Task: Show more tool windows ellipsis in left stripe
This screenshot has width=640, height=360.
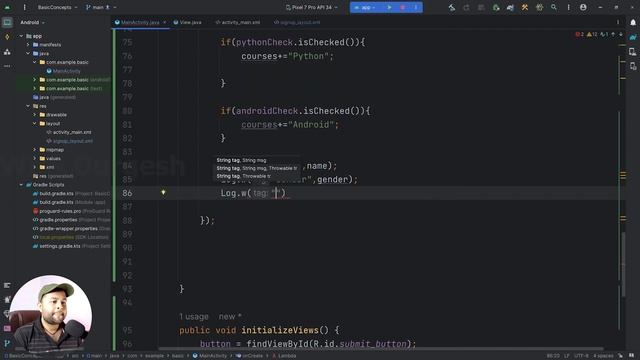Action: 7,66
